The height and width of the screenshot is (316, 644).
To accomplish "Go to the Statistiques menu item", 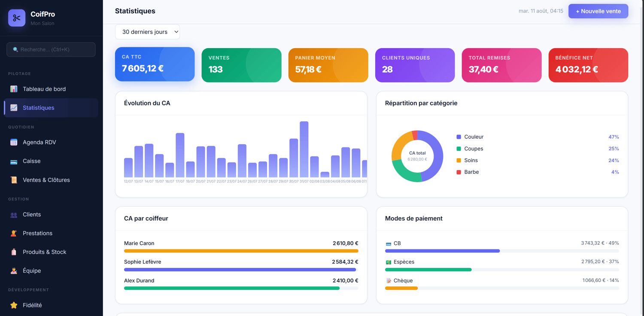I will click(x=51, y=108).
